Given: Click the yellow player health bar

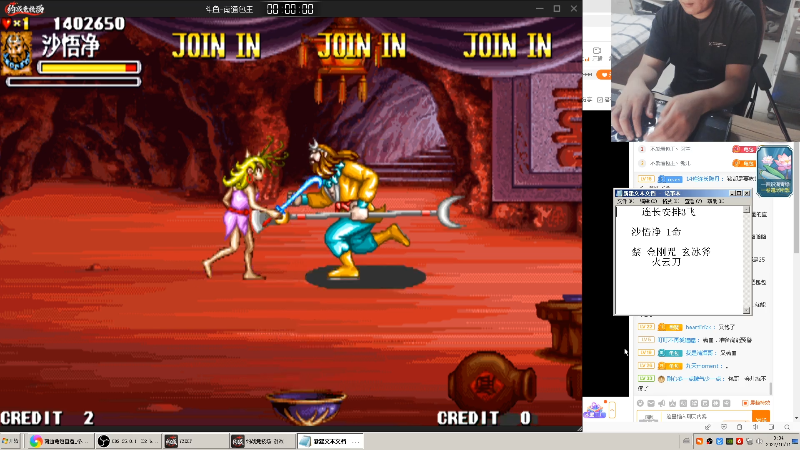Looking at the screenshot, I should point(89,67).
